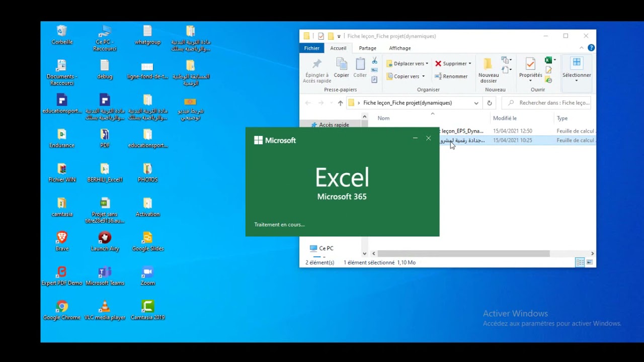Select the Fichier WIN archive icon

click(x=62, y=172)
